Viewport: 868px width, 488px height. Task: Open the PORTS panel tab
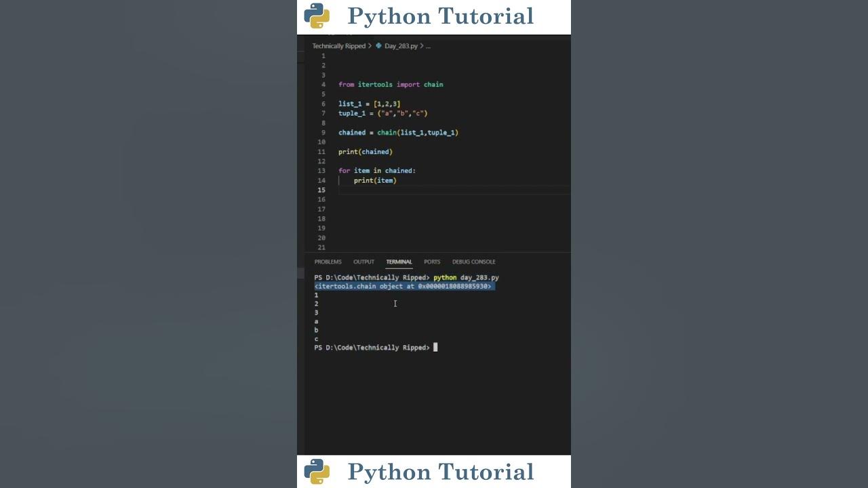[432, 262]
